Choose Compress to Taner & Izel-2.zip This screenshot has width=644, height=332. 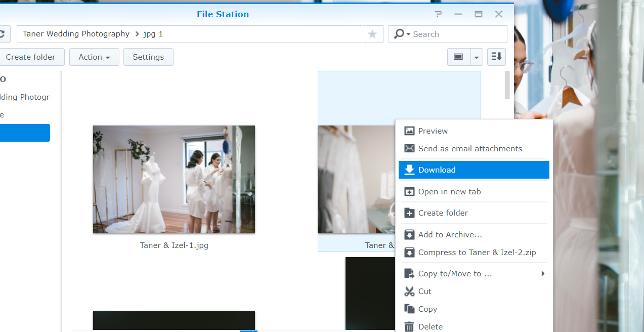pos(477,253)
